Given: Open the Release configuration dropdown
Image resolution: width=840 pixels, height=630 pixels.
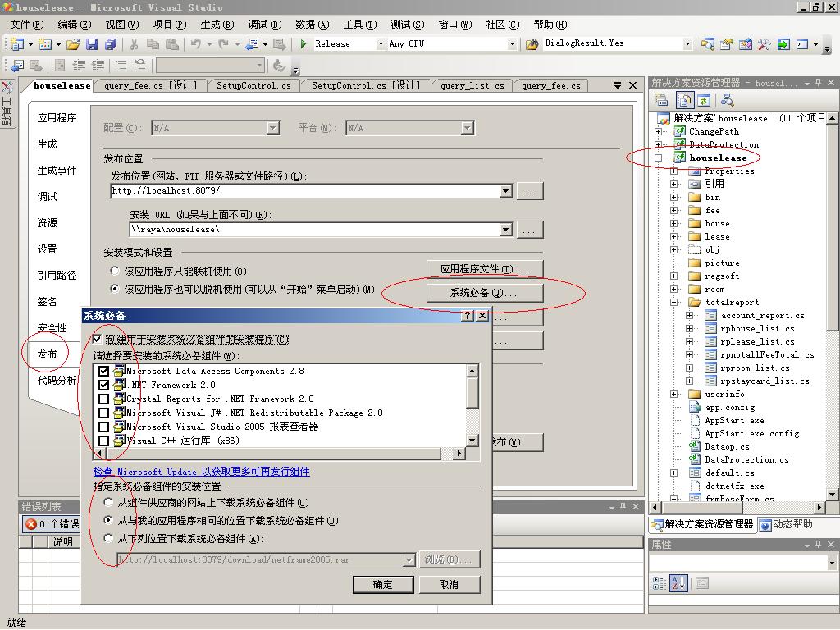Looking at the screenshot, I should tap(381, 44).
